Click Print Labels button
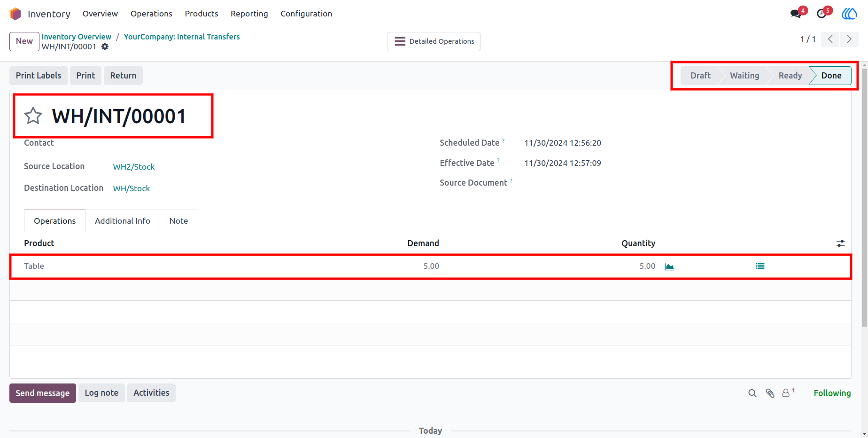The image size is (868, 438). pos(39,76)
